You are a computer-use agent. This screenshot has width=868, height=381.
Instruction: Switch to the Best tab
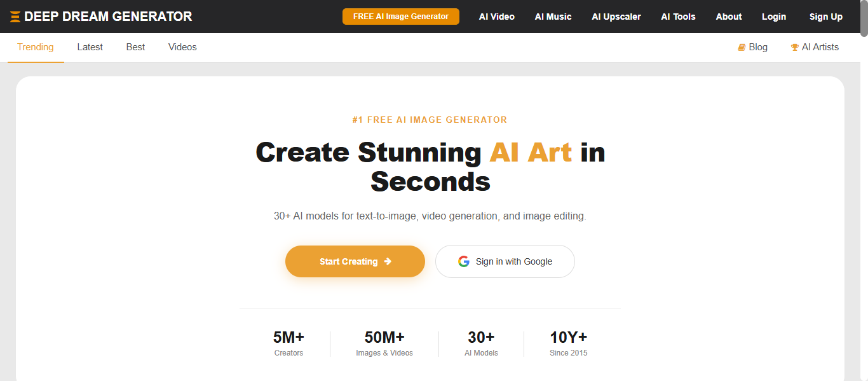tap(135, 47)
